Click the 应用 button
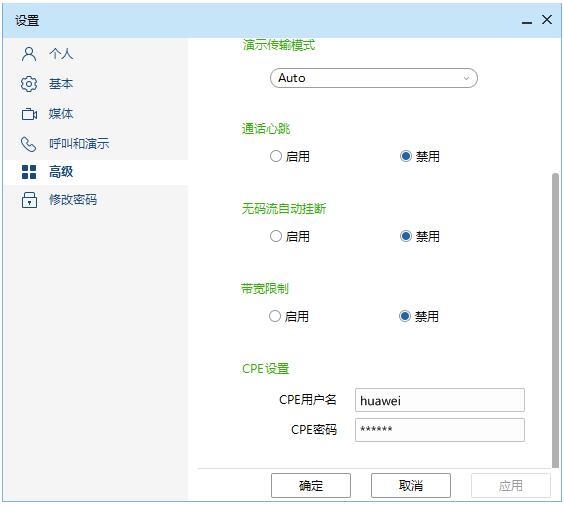 coord(511,486)
